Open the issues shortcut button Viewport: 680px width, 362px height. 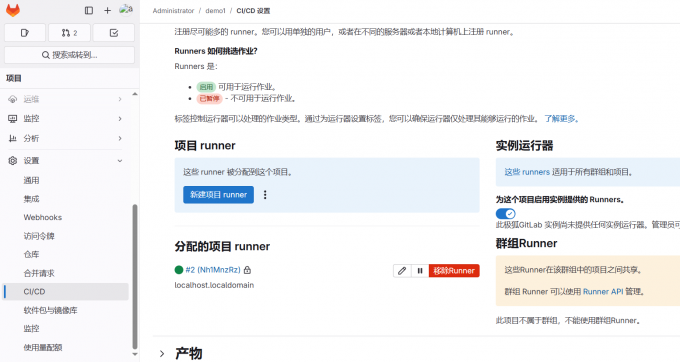click(x=25, y=33)
